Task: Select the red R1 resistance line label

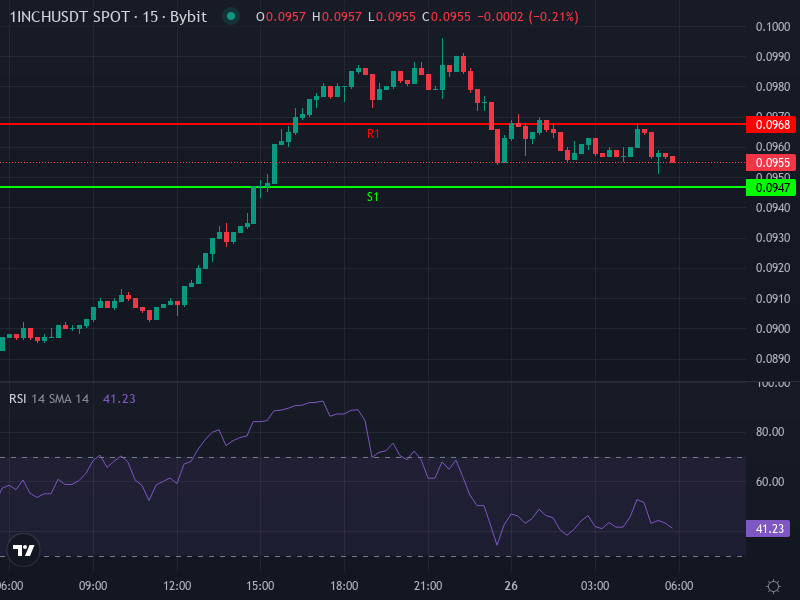Action: pyautogui.click(x=374, y=131)
